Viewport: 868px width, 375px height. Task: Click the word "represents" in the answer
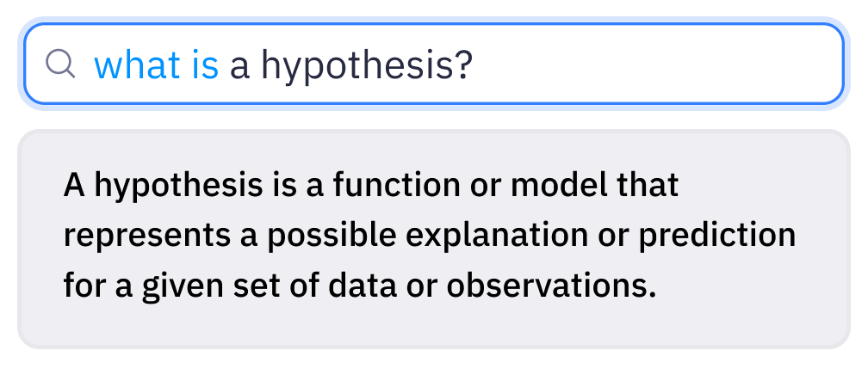(x=146, y=236)
